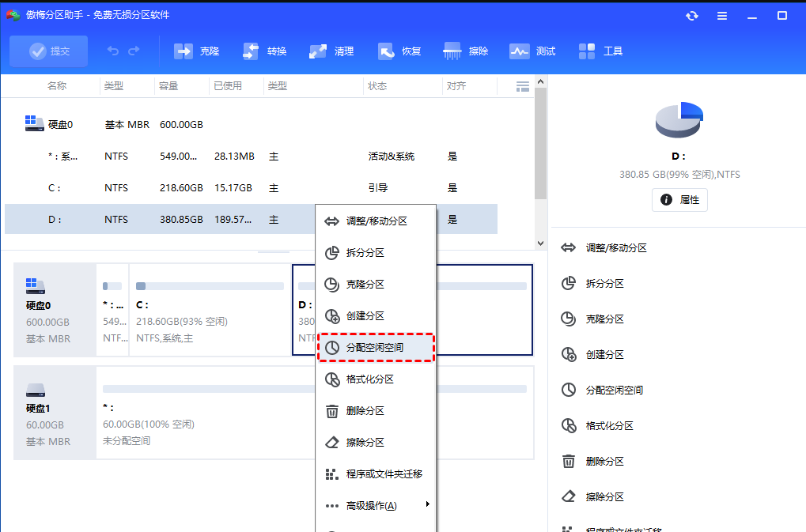Screen dimensions: 806x532
Task: Select the 恢复 (Recover) tool
Action: pyautogui.click(x=399, y=50)
